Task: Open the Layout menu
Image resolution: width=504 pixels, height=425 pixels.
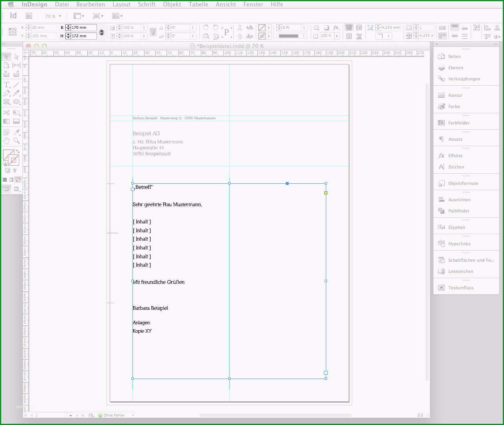Action: [121, 4]
